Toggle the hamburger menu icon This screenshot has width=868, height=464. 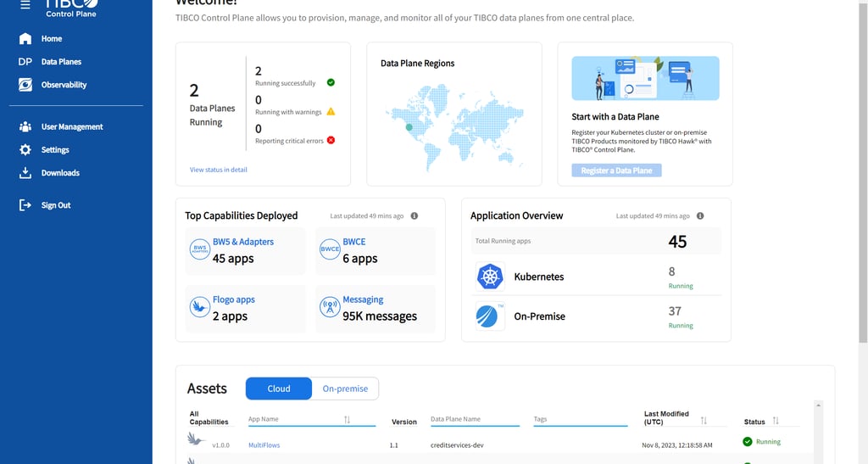25,5
